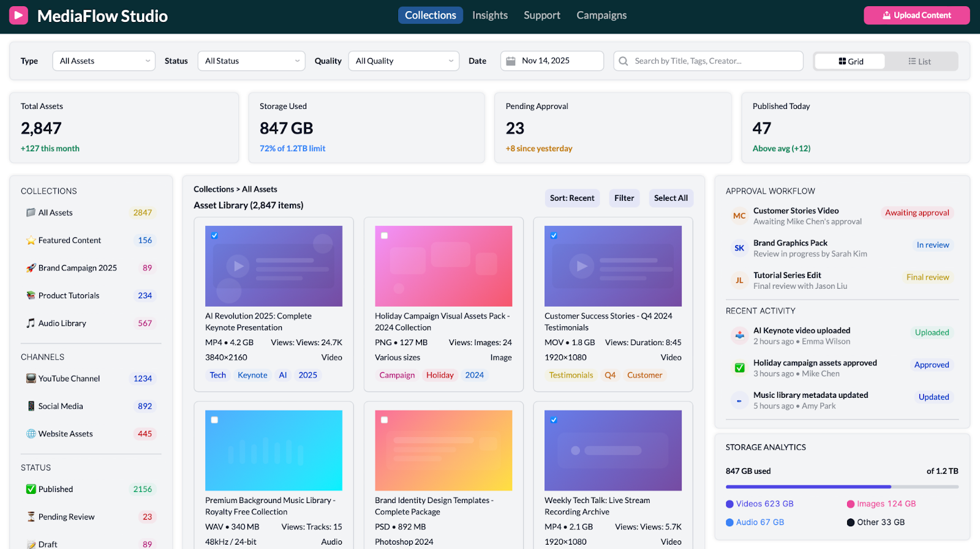Image resolution: width=980 pixels, height=549 pixels.
Task: Check the Holiday Campaign Visual Assets checkbox
Action: 384,236
